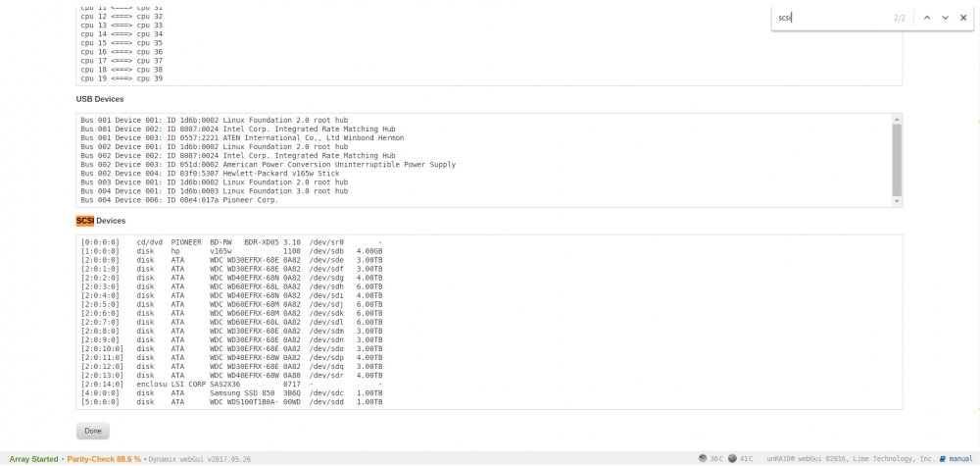The image size is (980, 466).
Task: Click '/dev/sdq' in the SCSI list
Action: (326, 367)
